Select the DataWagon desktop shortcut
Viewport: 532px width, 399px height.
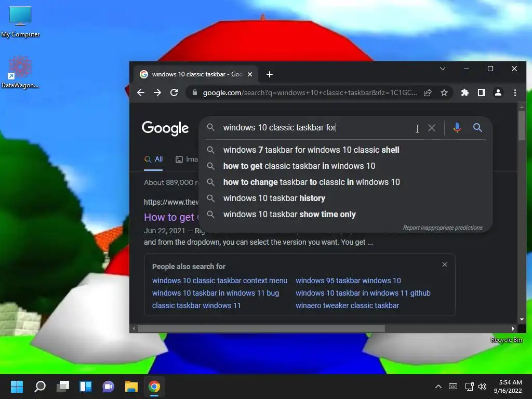[x=20, y=72]
